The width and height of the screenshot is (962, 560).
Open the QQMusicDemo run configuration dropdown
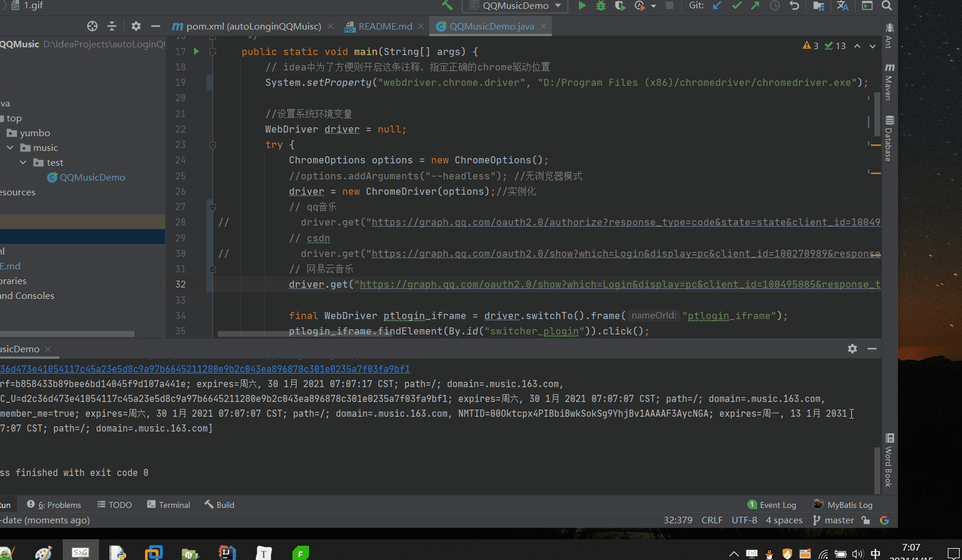tap(515, 5)
